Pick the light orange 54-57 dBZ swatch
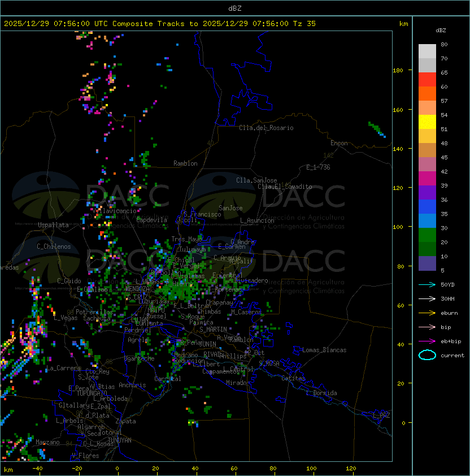The image size is (470, 476). coord(427,108)
